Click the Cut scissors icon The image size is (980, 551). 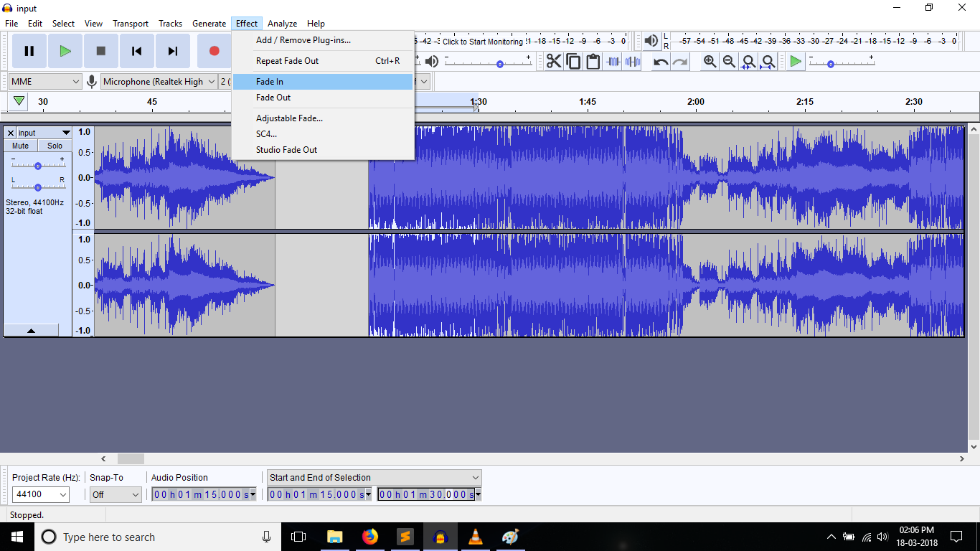(554, 62)
